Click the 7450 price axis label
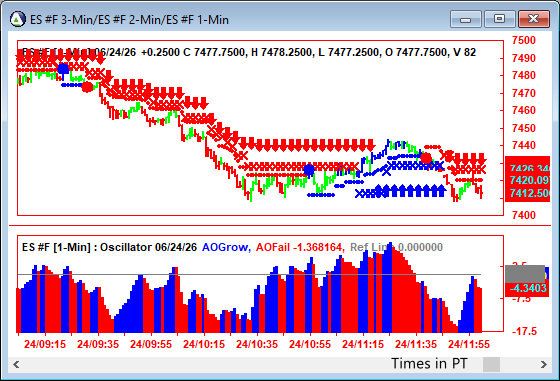The image size is (560, 381). [524, 128]
